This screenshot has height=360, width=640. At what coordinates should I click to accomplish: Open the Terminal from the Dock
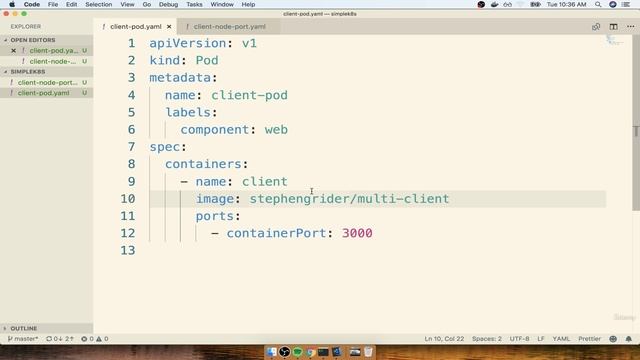(323, 351)
